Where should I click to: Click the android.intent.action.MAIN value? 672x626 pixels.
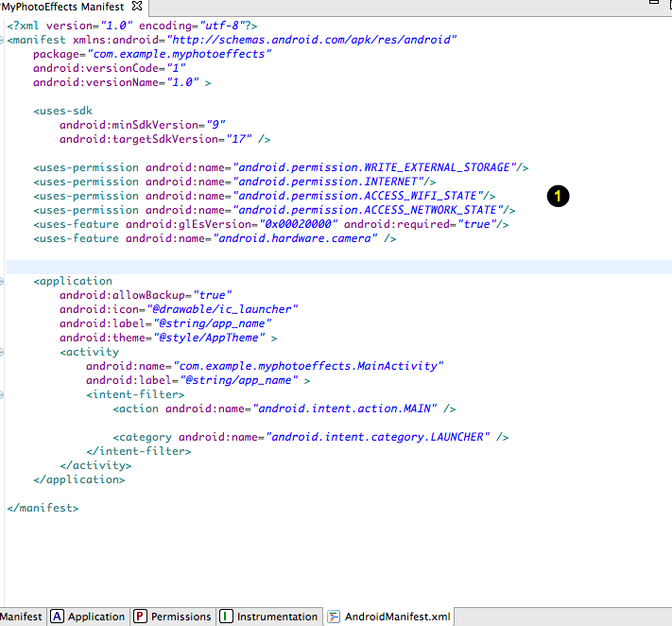point(345,409)
